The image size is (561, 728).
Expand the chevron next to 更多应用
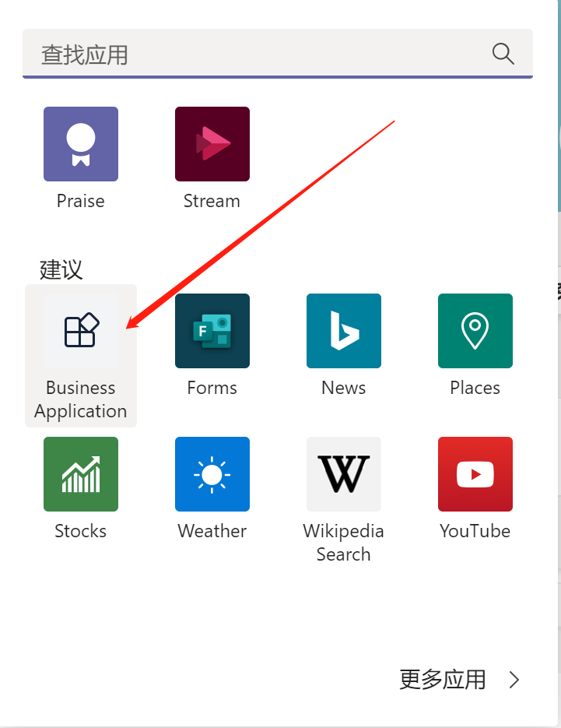coord(514,680)
